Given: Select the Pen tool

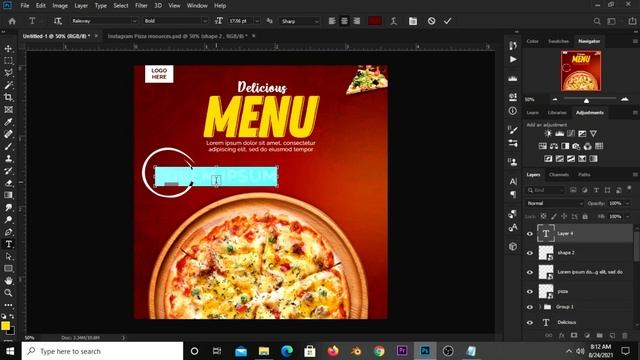Looking at the screenshot, I should point(8,232).
